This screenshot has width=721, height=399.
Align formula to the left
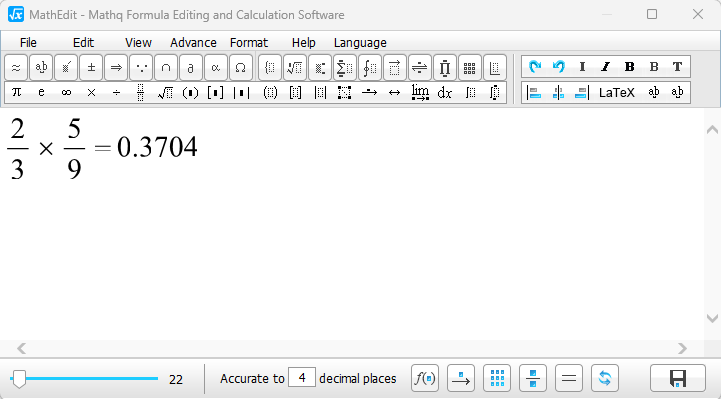pos(534,92)
